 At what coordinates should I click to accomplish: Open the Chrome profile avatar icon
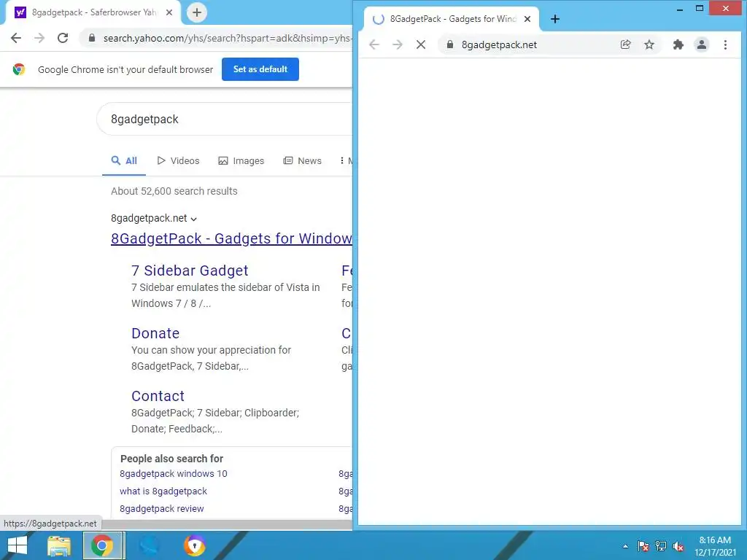(x=701, y=44)
